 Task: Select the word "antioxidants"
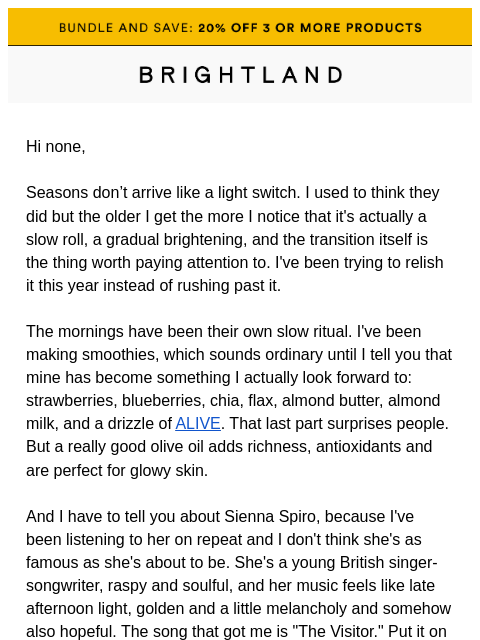352,447
